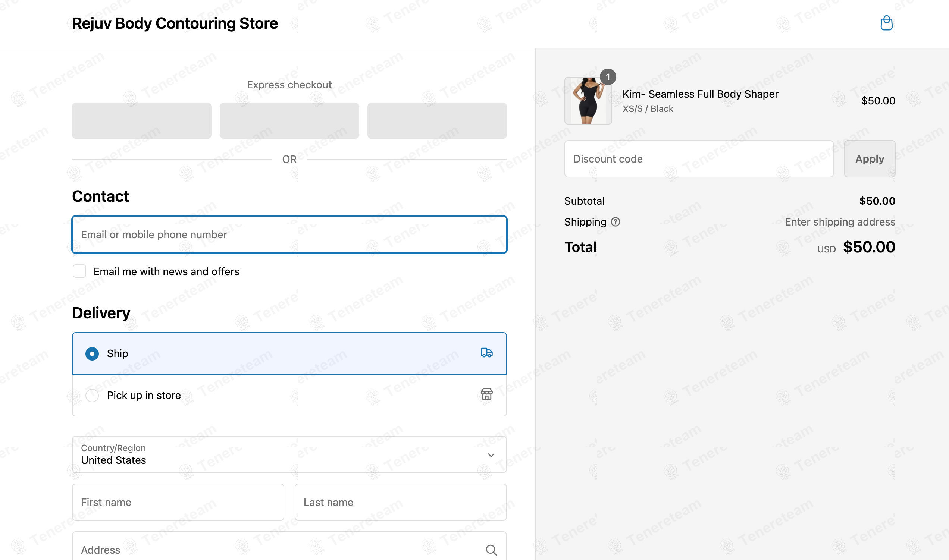The height and width of the screenshot is (560, 949).
Task: Open the shopping bag cart icon
Action: pos(886,23)
